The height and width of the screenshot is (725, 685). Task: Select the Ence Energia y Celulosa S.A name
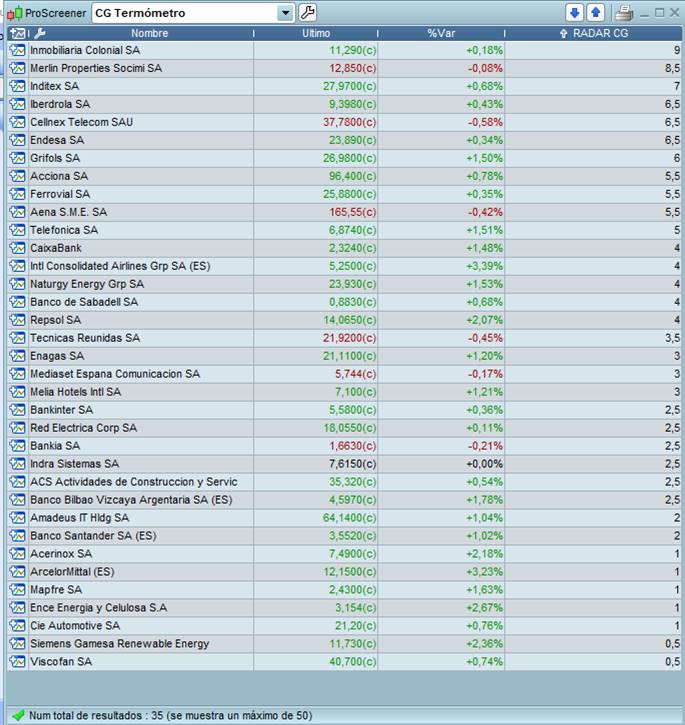pyautogui.click(x=99, y=608)
